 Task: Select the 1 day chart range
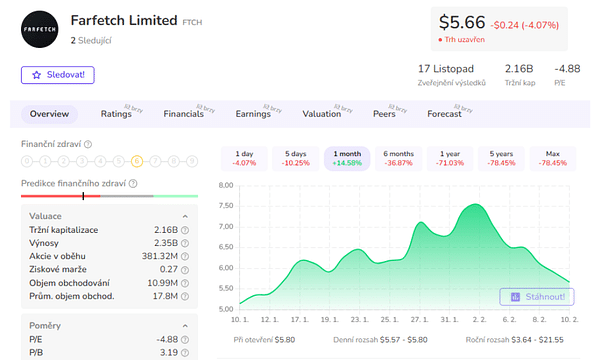pos(244,158)
